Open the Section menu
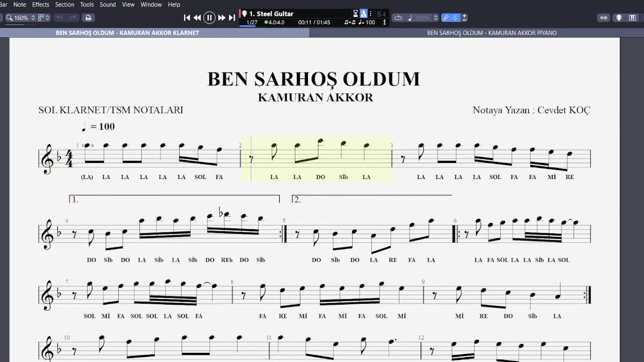Image resolution: width=644 pixels, height=362 pixels. click(64, 5)
